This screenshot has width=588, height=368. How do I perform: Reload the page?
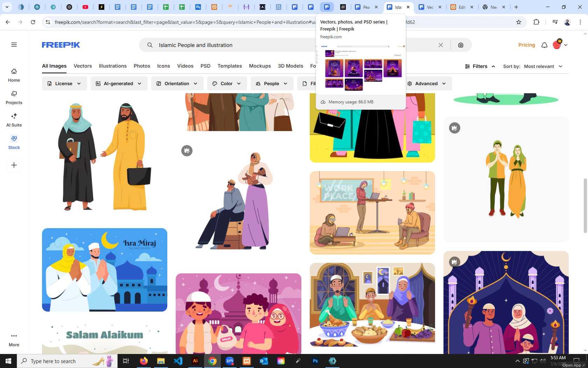33,22
